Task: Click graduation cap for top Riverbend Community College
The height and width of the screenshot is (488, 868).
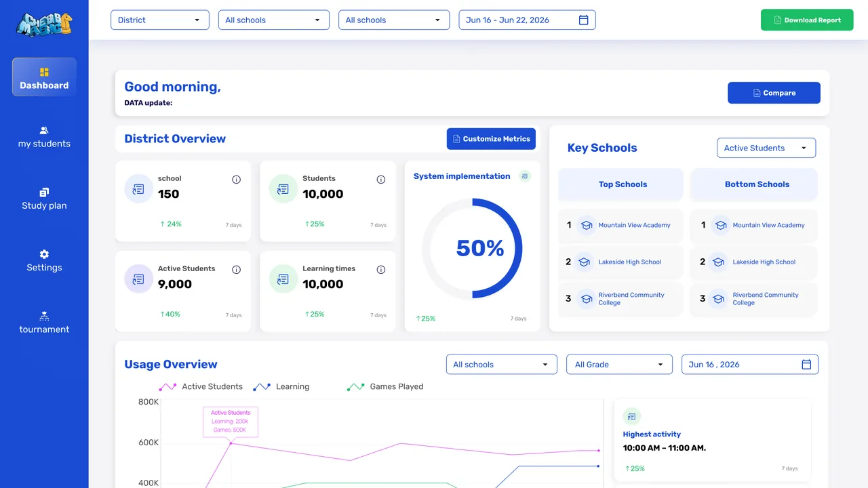Action: [586, 299]
